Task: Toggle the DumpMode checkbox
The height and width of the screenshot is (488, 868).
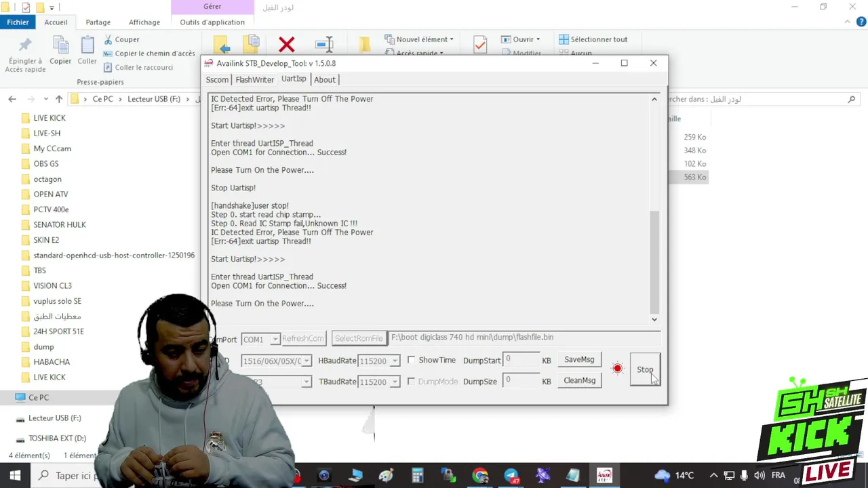Action: [411, 382]
